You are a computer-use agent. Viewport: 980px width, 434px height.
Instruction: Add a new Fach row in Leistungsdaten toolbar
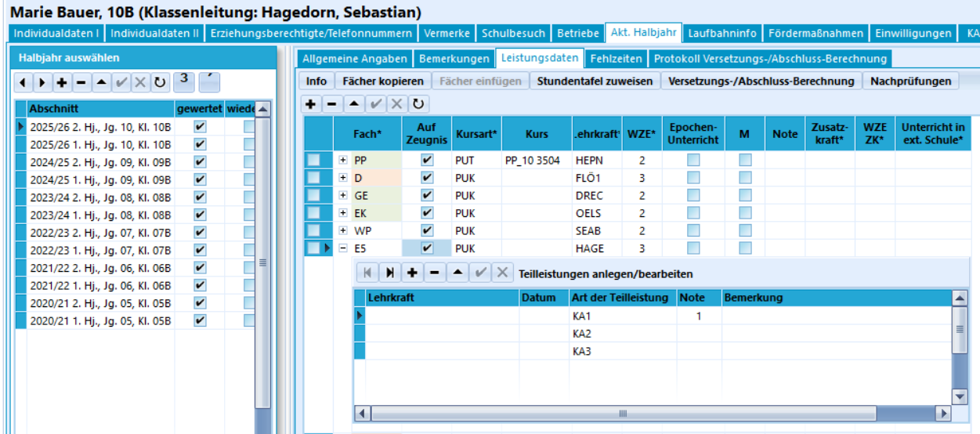point(311,104)
